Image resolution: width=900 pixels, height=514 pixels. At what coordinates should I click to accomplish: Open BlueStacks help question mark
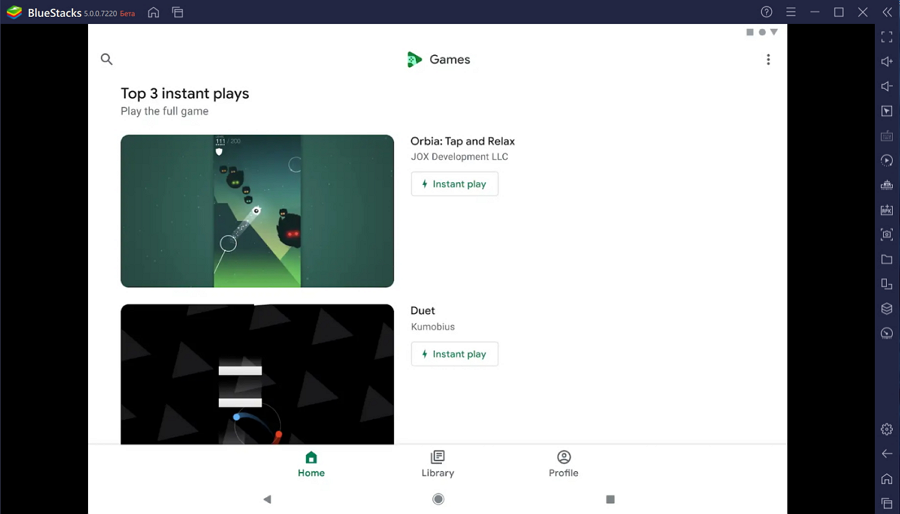[766, 12]
